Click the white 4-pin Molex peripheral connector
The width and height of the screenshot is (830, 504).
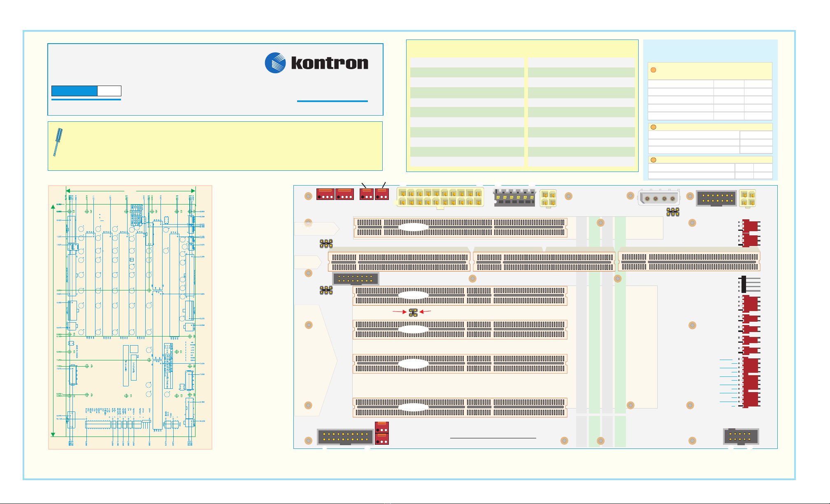point(658,197)
